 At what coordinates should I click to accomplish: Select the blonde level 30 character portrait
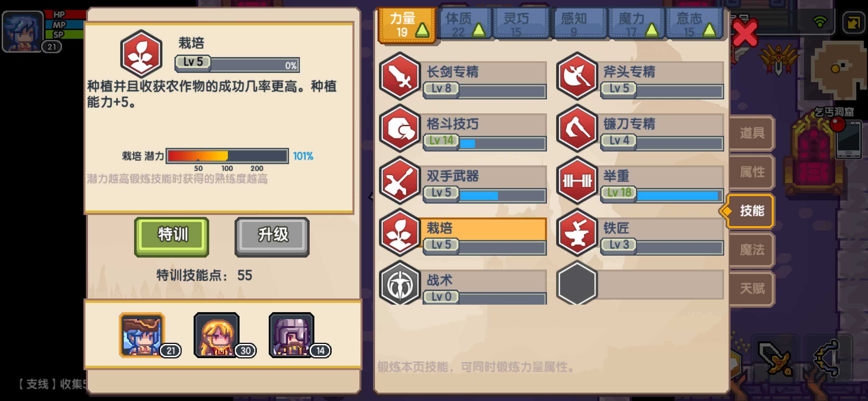click(217, 334)
